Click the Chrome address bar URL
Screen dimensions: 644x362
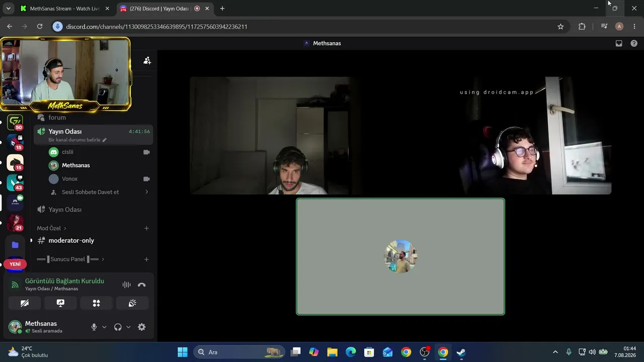point(156,27)
